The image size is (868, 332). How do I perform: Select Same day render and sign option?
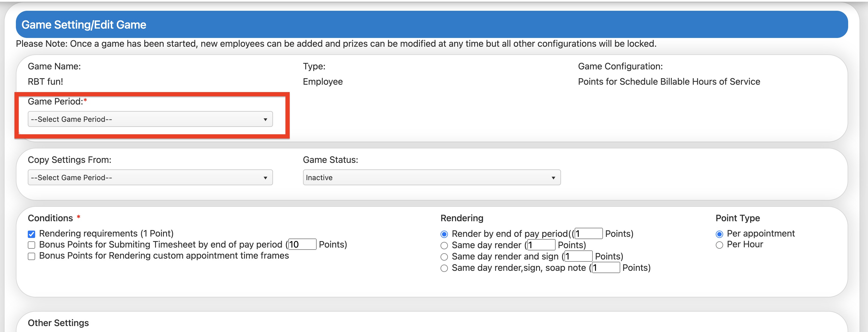pyautogui.click(x=444, y=257)
